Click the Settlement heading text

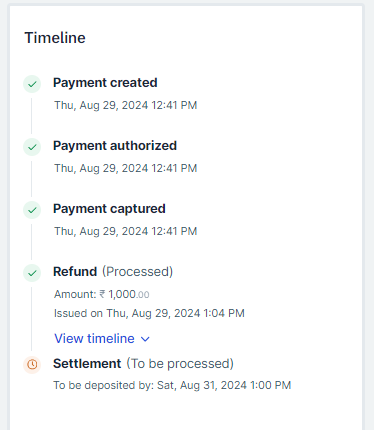pyautogui.click(x=87, y=364)
